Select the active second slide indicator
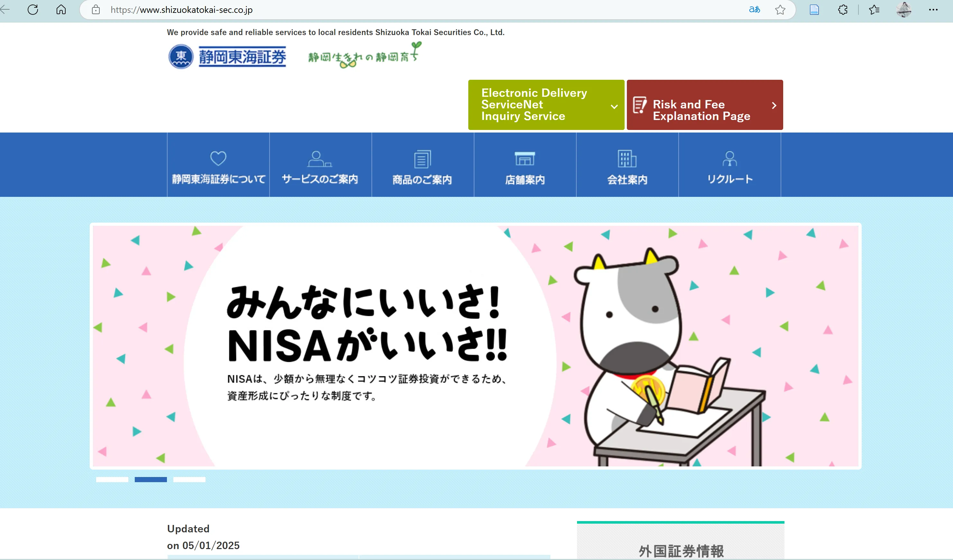Image resolution: width=953 pixels, height=560 pixels. click(151, 480)
